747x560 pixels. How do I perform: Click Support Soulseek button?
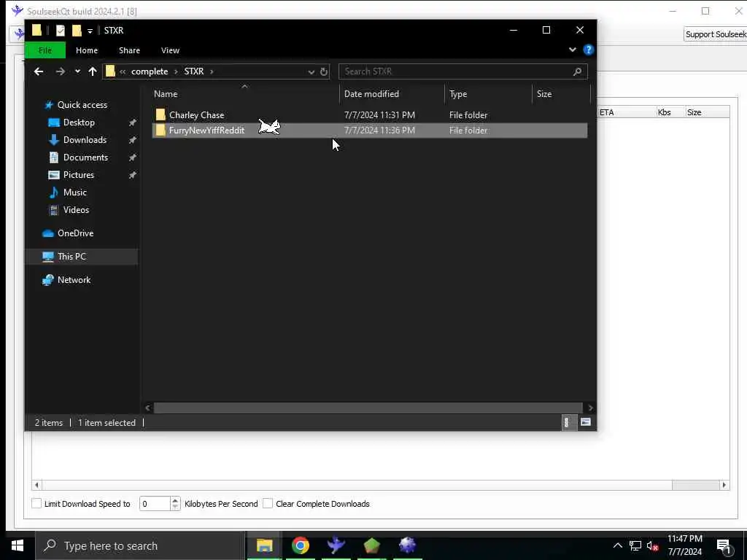(x=716, y=34)
